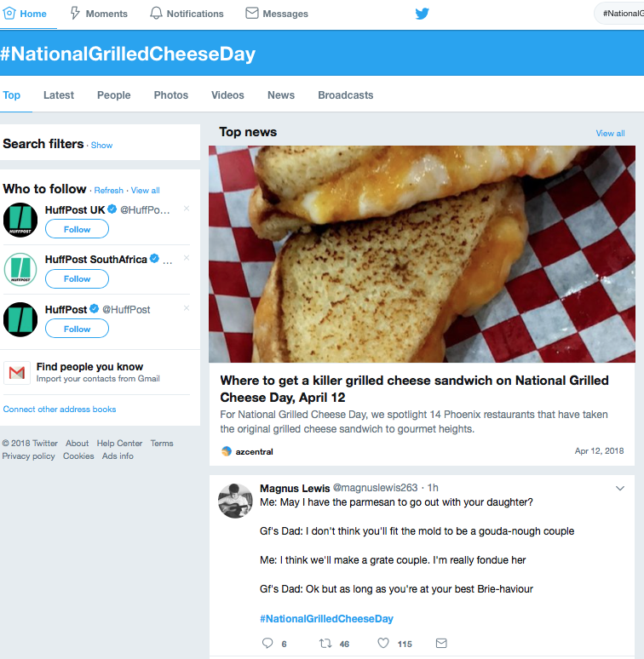
Task: Click the Twitter bird logo
Action: pos(422,14)
